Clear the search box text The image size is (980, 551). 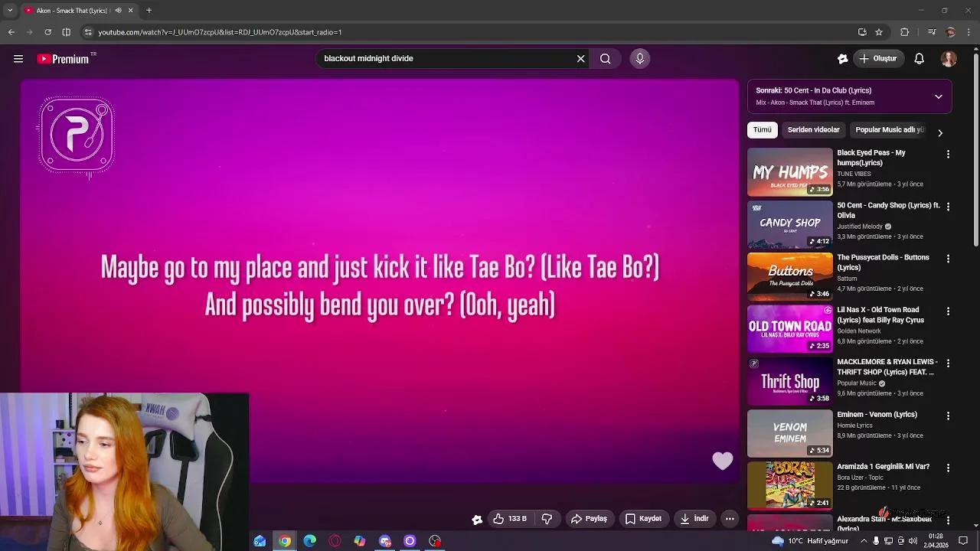(x=580, y=58)
